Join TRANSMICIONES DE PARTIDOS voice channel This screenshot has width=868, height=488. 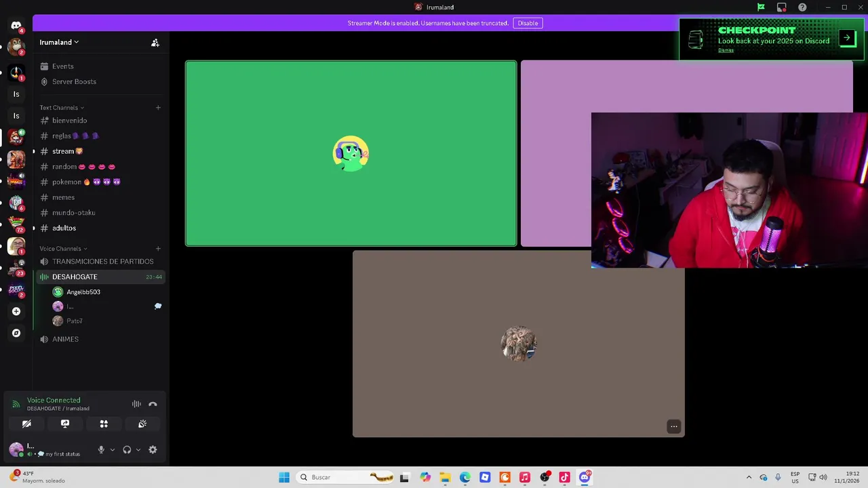pos(102,262)
